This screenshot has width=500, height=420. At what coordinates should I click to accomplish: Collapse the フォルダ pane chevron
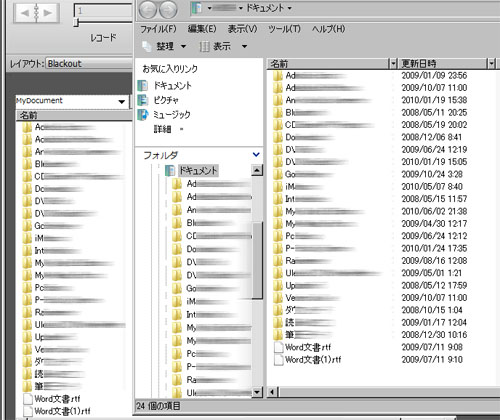[256, 155]
